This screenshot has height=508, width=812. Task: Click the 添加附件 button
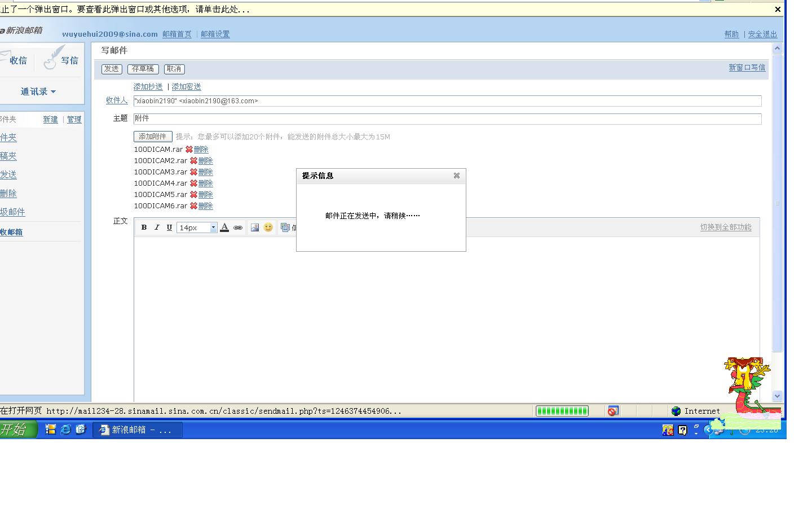click(153, 137)
